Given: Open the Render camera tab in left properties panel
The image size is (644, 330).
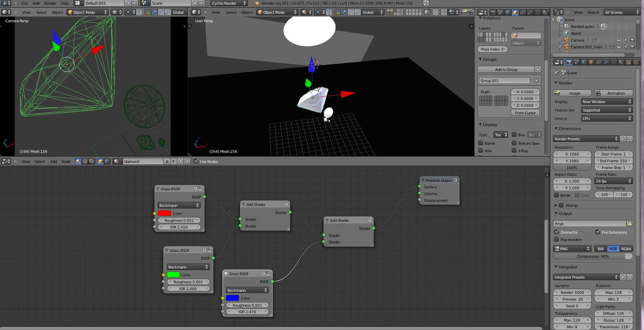Looking at the screenshot, I should [x=492, y=12].
